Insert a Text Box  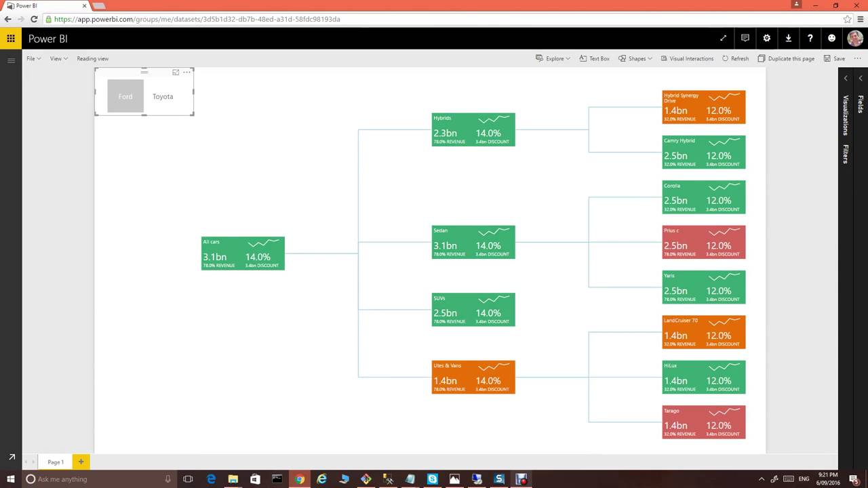tap(594, 59)
